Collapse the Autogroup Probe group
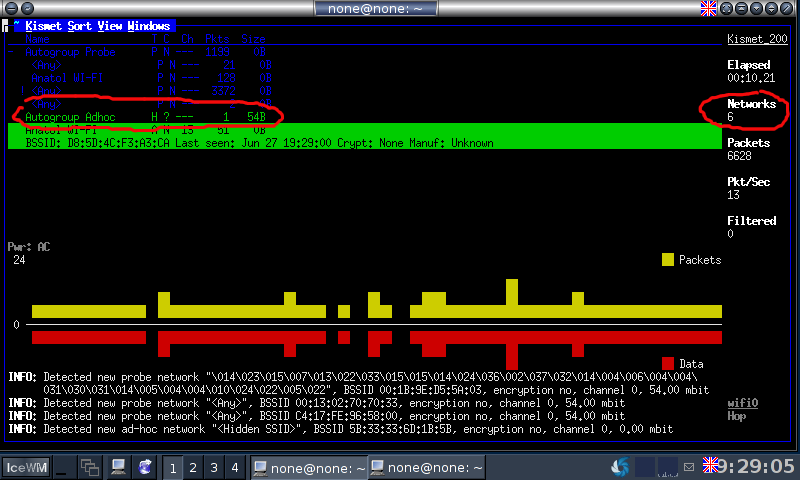This screenshot has height=480, width=800. pos(11,52)
